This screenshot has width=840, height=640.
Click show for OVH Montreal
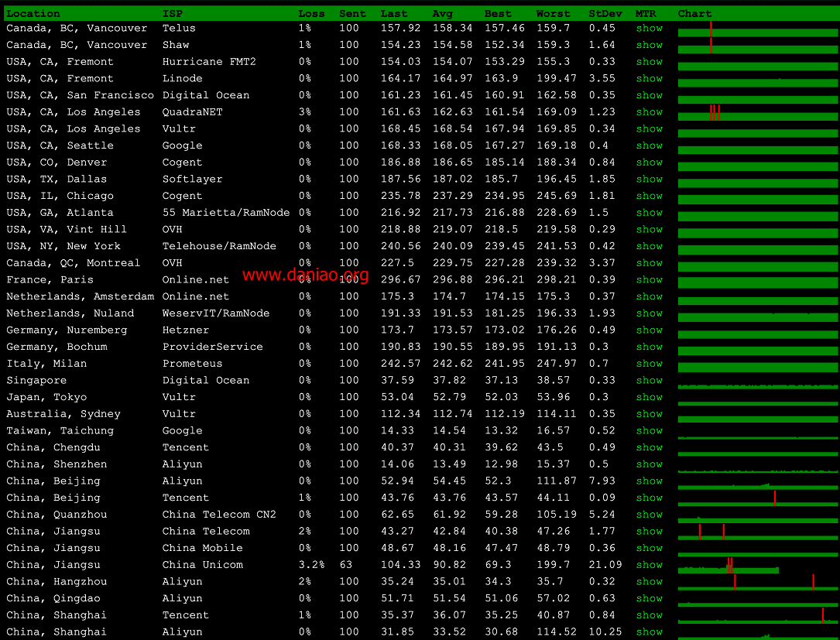click(650, 263)
